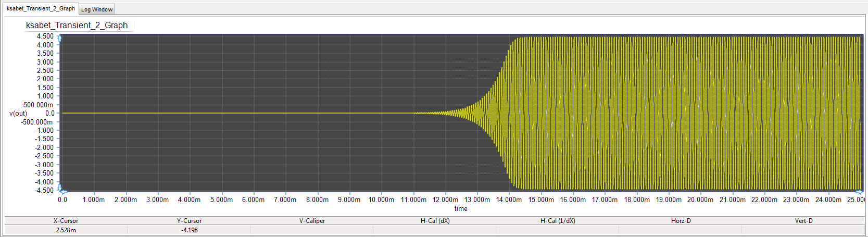Click the empty Horz-D value cell
The width and height of the screenshot is (868, 237).
click(681, 230)
